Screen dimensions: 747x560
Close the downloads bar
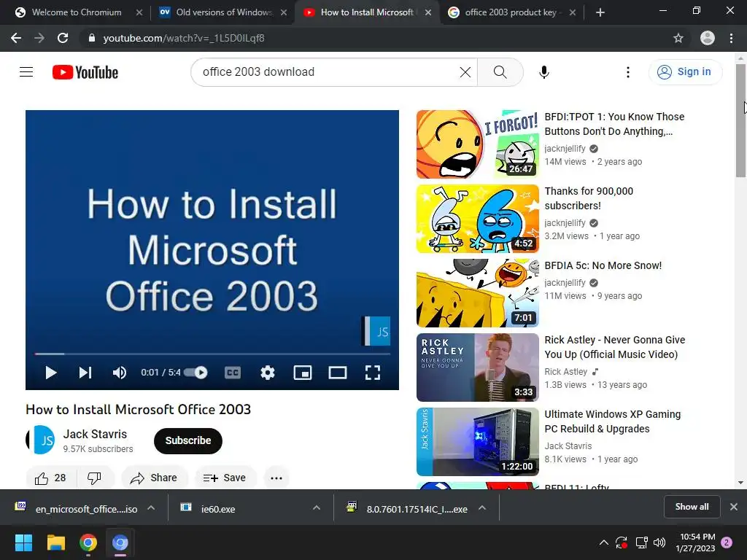[734, 507]
